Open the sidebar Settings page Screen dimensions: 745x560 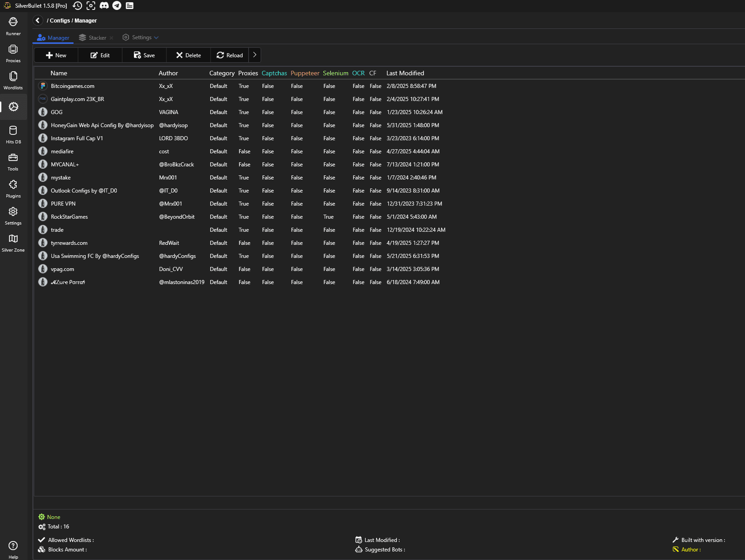(x=13, y=216)
